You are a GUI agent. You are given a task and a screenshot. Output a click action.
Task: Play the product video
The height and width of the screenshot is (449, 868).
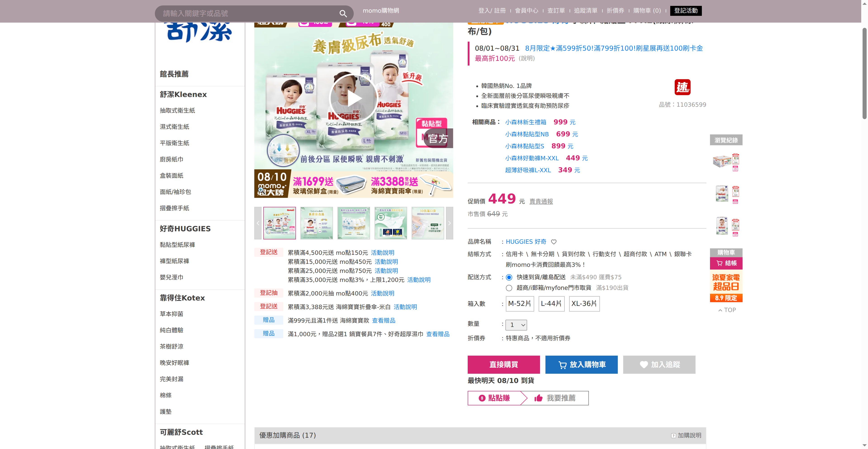[x=353, y=98]
